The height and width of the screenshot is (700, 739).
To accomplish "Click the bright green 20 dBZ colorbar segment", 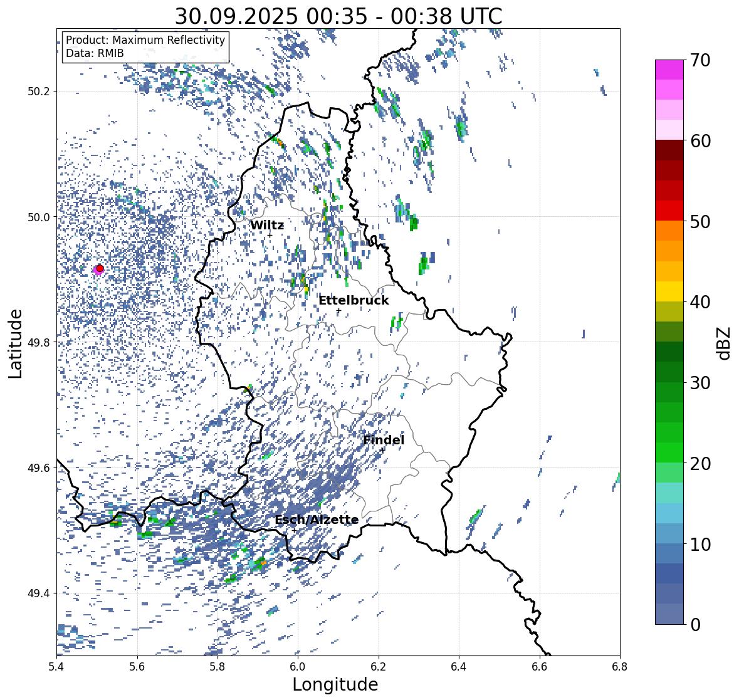I will tap(669, 452).
